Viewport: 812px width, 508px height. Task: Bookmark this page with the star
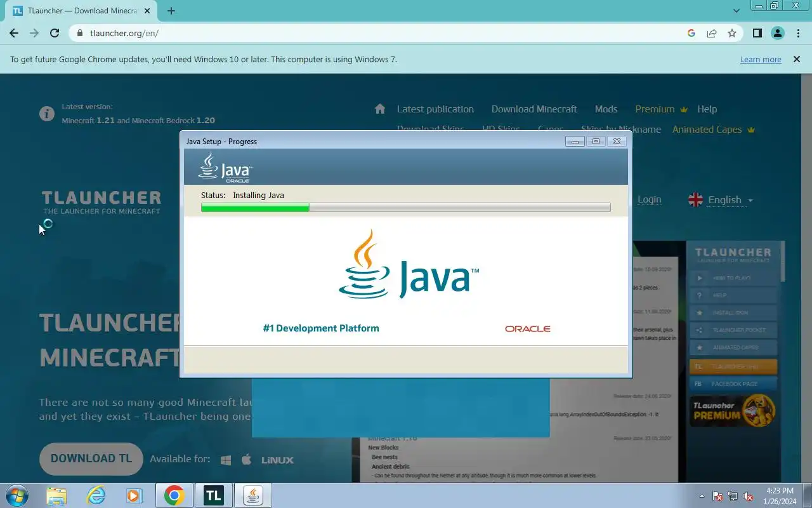732,34
